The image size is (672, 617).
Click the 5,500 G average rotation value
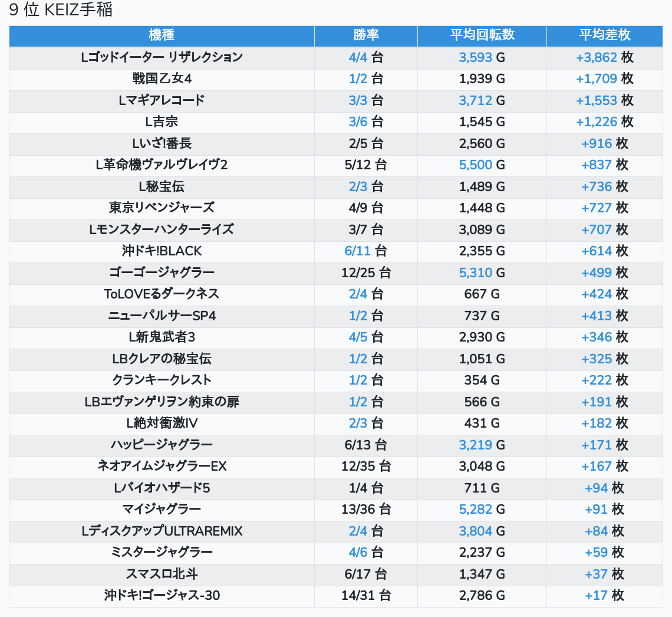coord(475,165)
